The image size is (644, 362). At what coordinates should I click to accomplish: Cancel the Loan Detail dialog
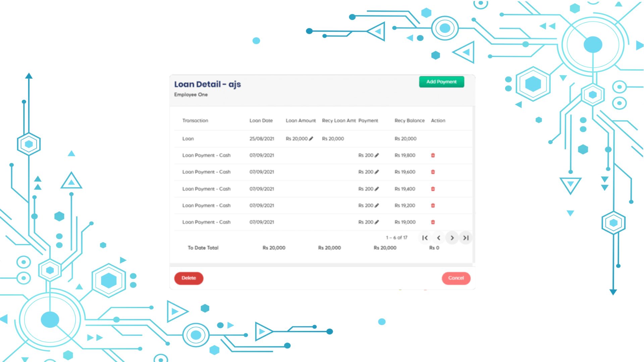(x=456, y=278)
